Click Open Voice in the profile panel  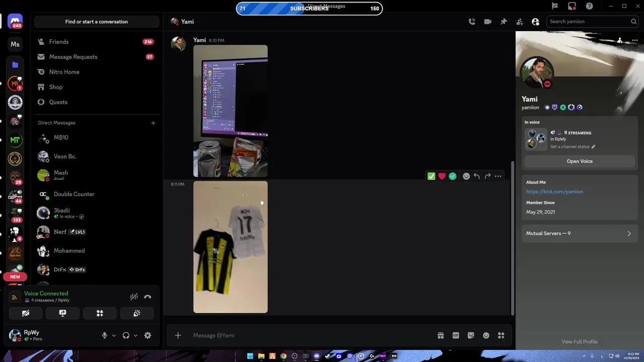coord(580,161)
